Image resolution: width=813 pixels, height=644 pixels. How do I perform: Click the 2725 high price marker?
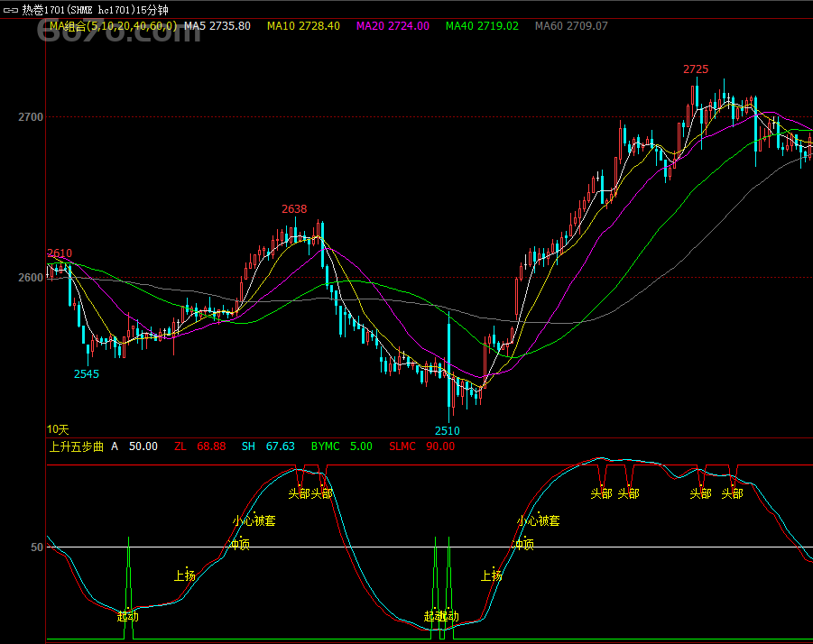[x=695, y=69]
